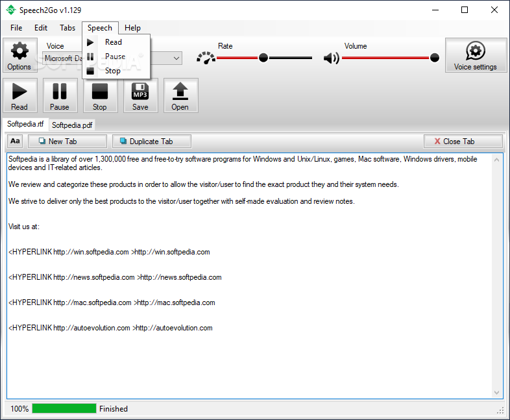Click the large Read play button
The height and width of the screenshot is (420, 510).
tap(20, 95)
